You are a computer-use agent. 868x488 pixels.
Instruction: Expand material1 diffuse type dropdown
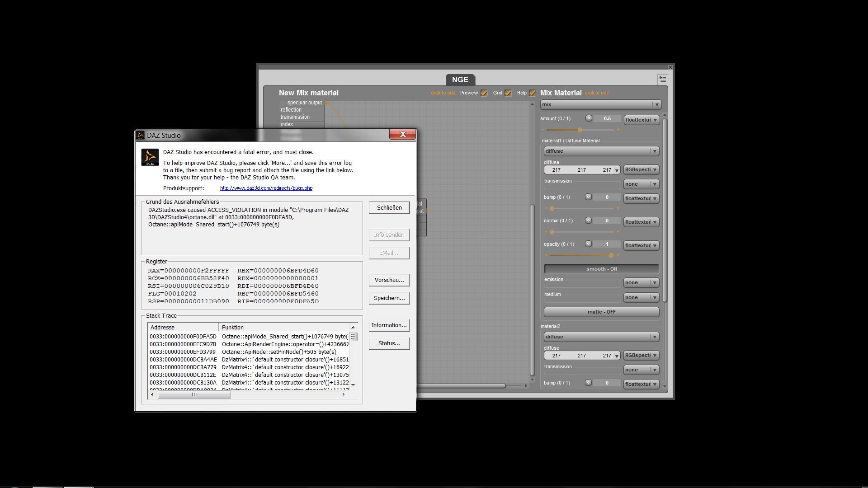click(x=601, y=151)
